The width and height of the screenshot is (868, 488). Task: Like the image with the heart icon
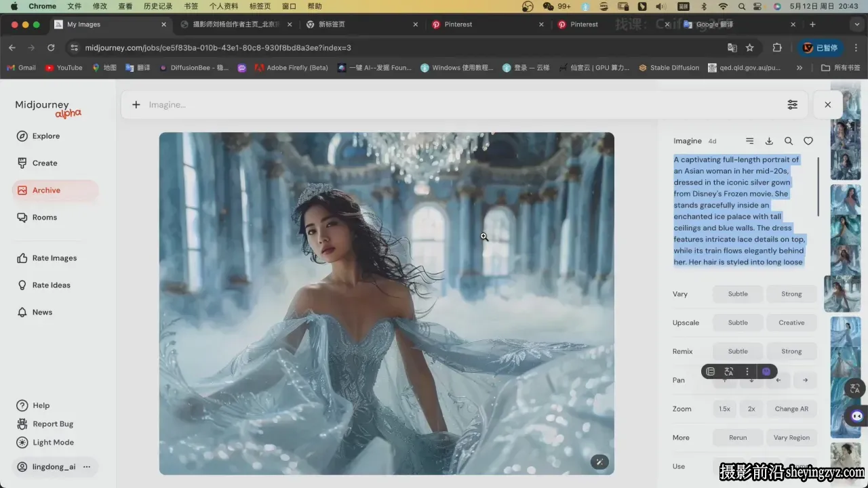[x=808, y=141]
